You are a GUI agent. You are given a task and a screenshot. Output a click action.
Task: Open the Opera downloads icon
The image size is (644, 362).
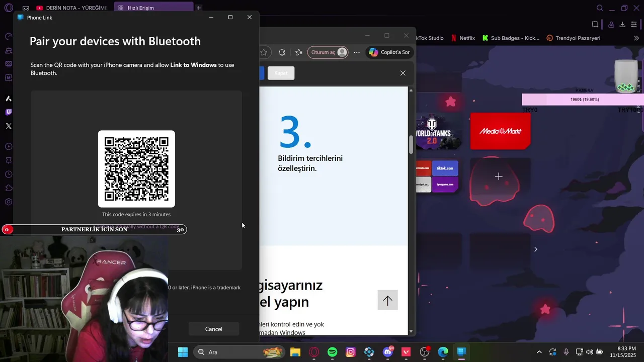coord(622,24)
